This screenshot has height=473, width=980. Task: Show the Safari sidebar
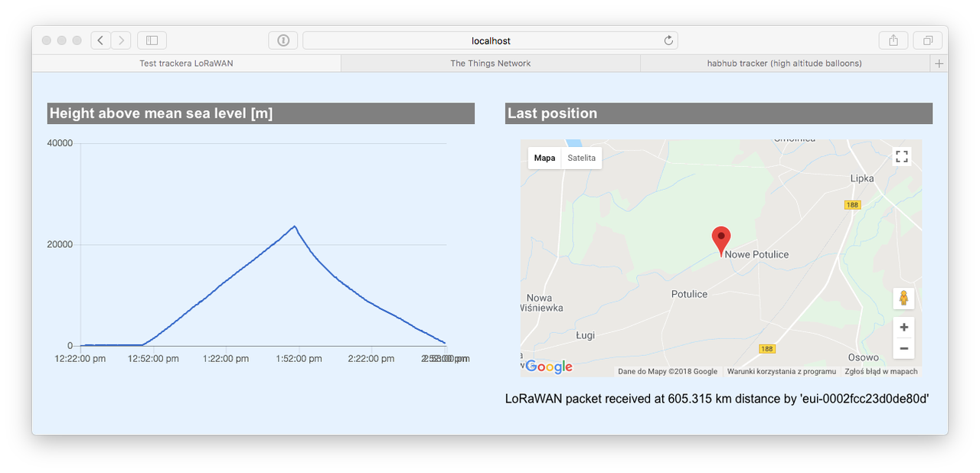(152, 41)
